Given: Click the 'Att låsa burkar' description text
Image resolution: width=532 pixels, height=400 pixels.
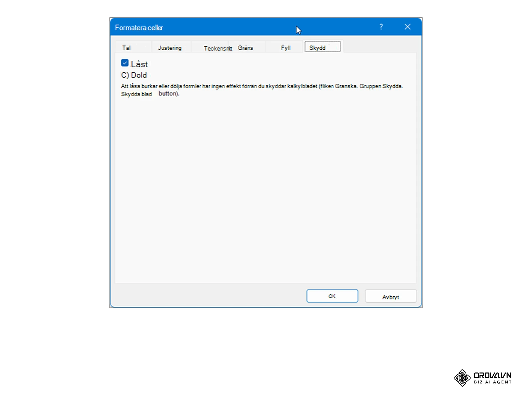Looking at the screenshot, I should (262, 90).
